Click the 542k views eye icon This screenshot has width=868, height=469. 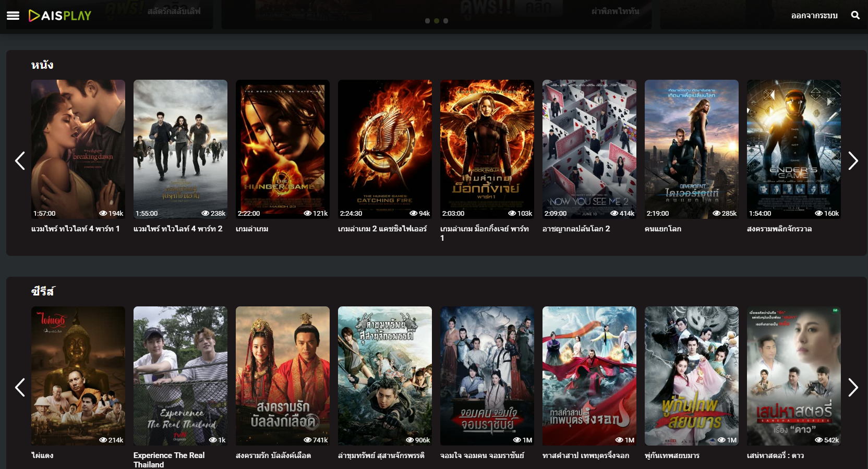819,440
